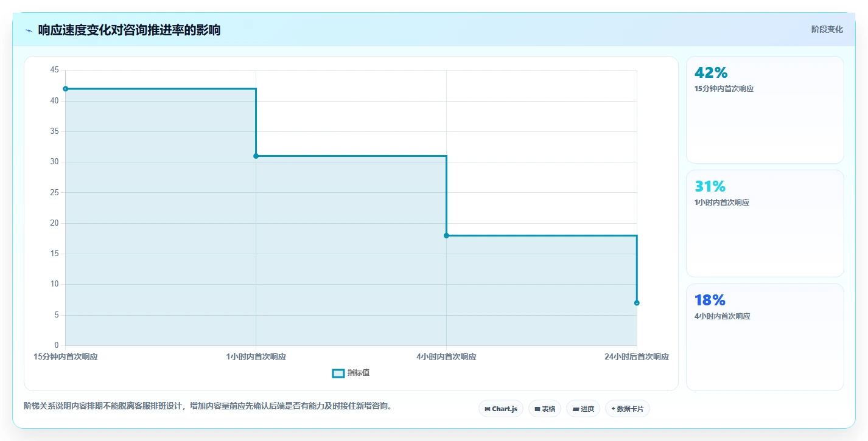This screenshot has height=441, width=868.
Task: Click the data point at value 42
Action: (x=66, y=89)
